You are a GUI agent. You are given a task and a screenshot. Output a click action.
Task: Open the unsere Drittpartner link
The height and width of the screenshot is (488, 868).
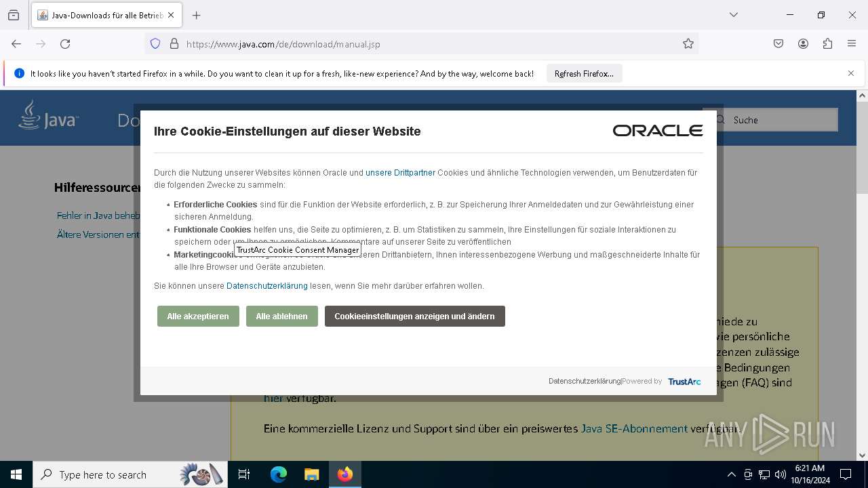(x=400, y=173)
